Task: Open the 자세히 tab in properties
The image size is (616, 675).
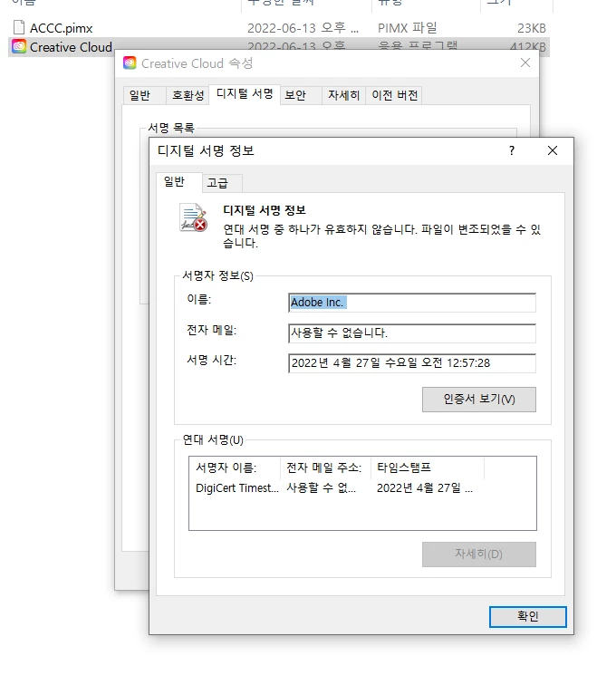Action: pos(343,95)
